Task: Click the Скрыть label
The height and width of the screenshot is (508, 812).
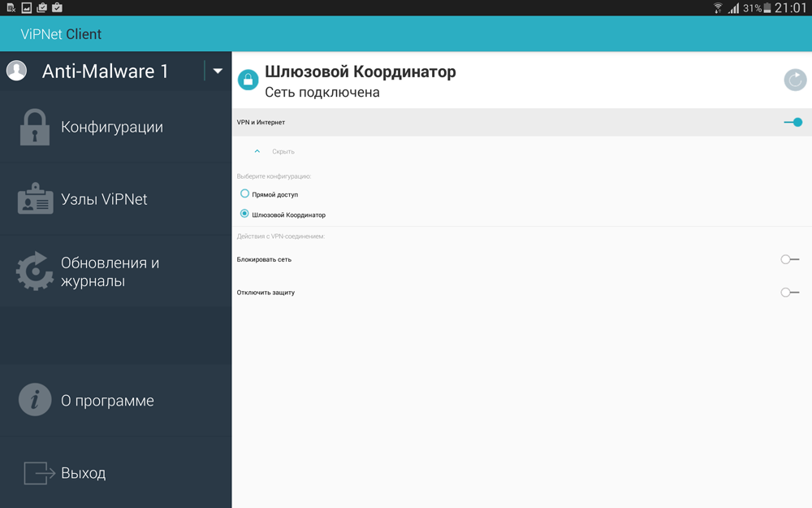Action: pos(283,151)
